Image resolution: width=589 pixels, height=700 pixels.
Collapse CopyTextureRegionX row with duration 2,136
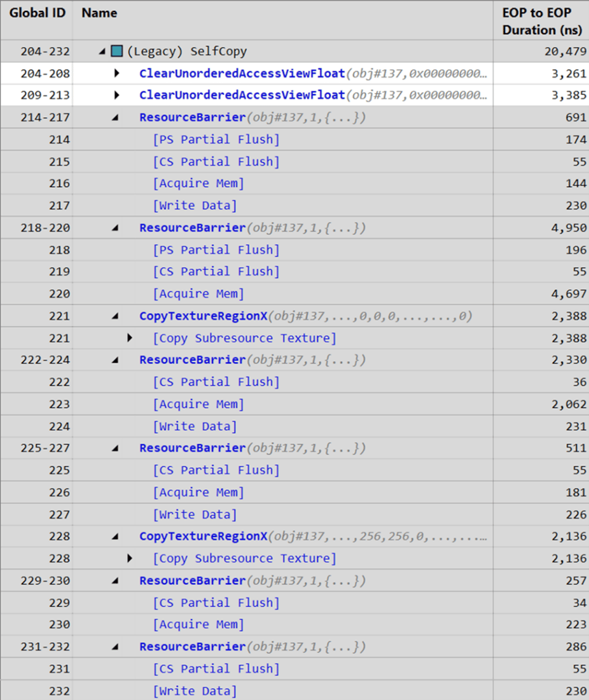[x=115, y=536]
